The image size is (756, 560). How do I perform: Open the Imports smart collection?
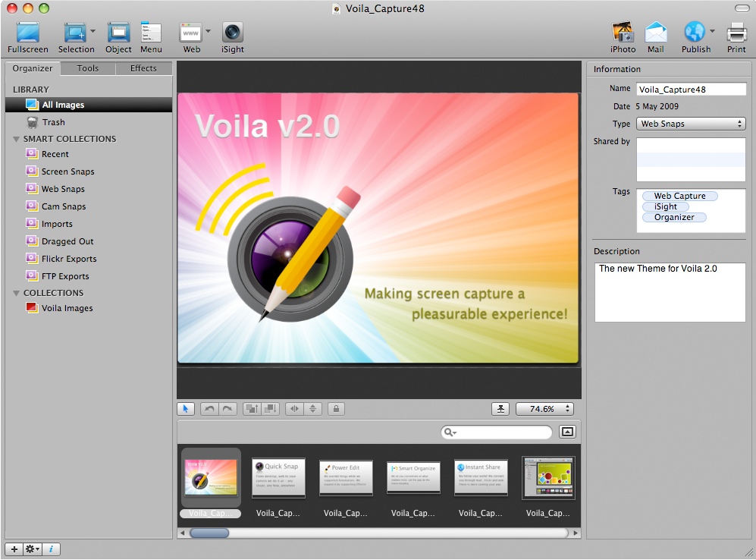point(89,224)
